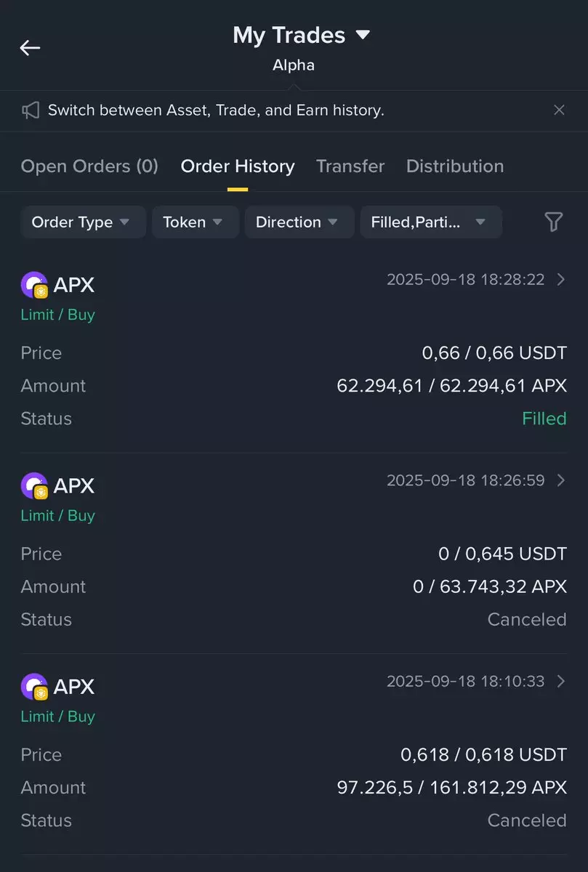Switch to Open Orders (0) tab
The width and height of the screenshot is (588, 872).
(x=89, y=166)
